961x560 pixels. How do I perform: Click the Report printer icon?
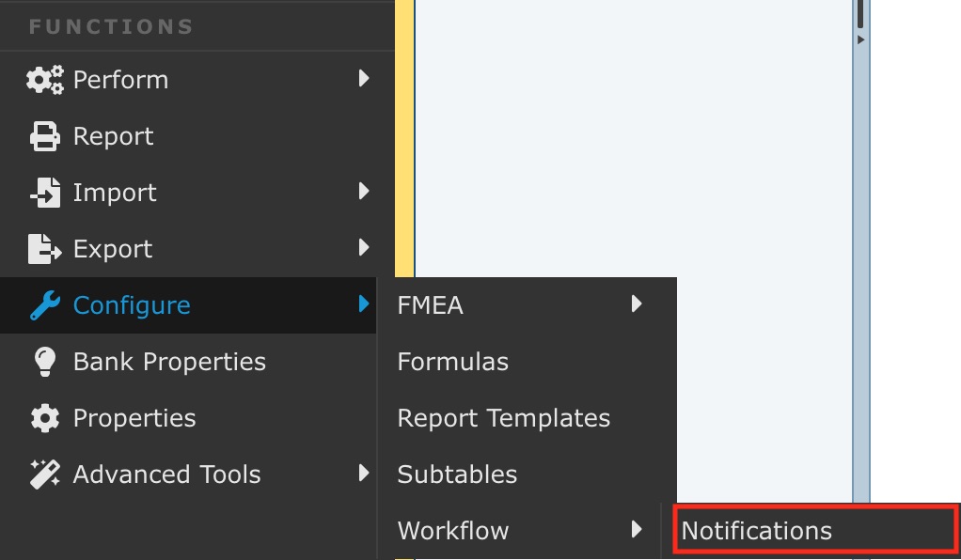tap(44, 136)
